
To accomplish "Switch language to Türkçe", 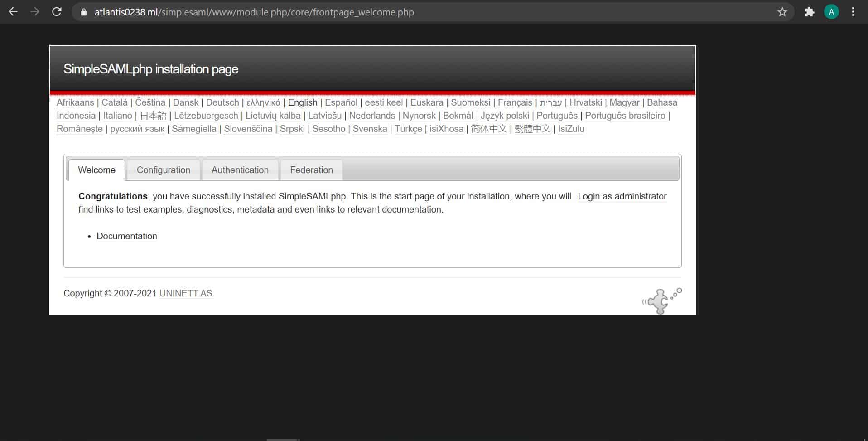I will click(x=408, y=129).
